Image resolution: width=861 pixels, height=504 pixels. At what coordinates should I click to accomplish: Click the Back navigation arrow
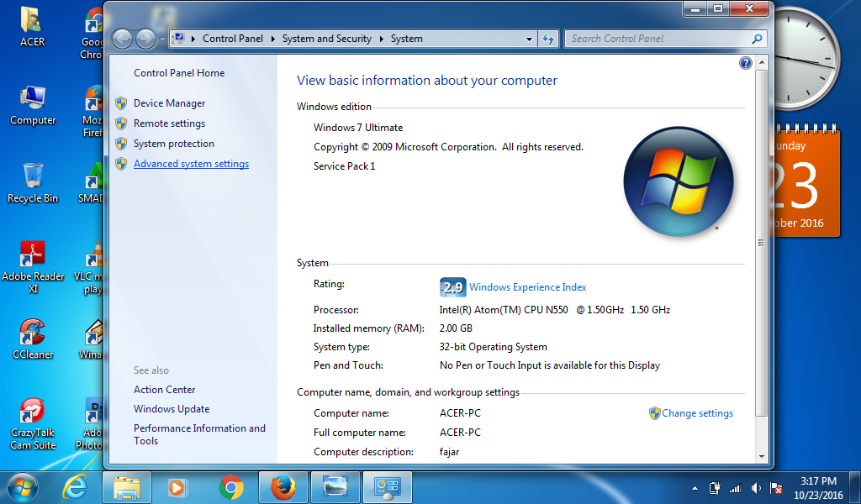point(122,39)
